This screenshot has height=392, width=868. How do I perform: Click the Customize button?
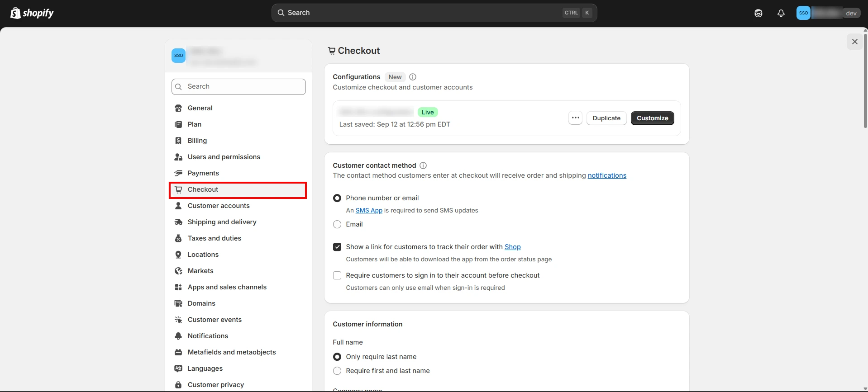[x=652, y=118]
